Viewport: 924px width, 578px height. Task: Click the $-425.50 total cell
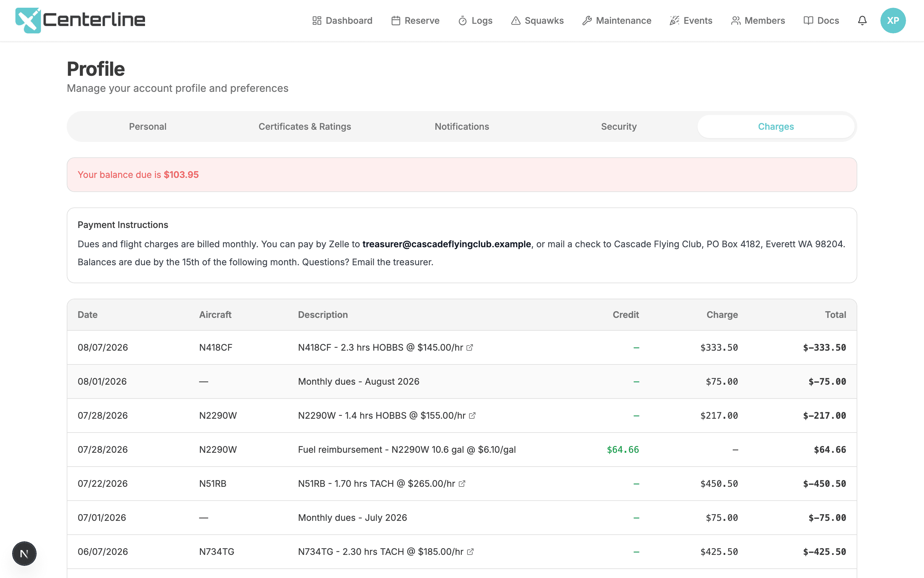824,552
